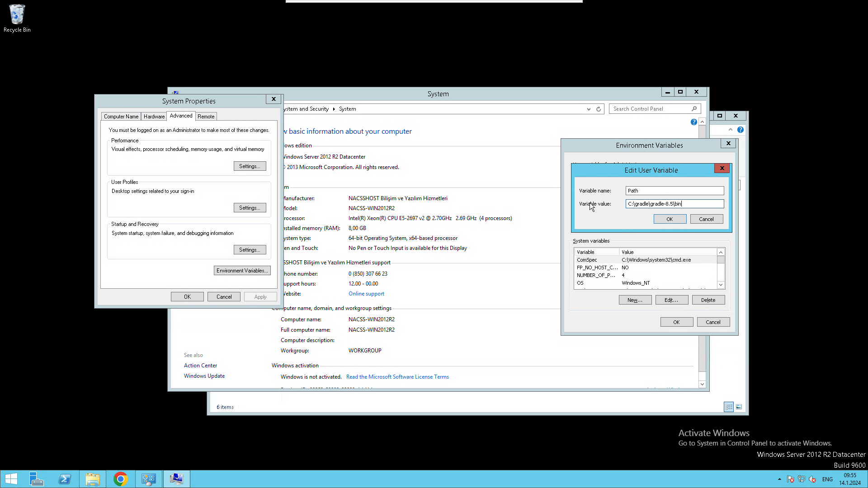868x488 pixels.
Task: Show hidden system tray icons
Action: pyautogui.click(x=779, y=479)
